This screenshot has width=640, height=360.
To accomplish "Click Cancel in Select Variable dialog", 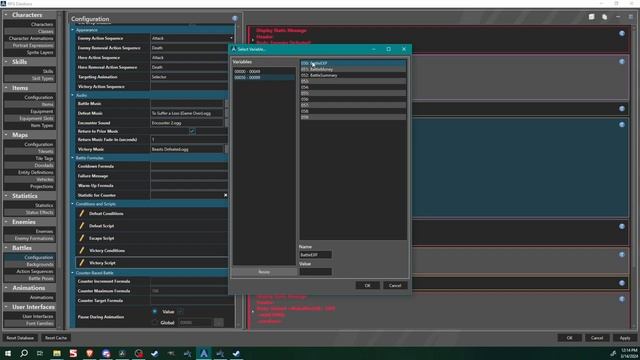I will click(x=395, y=285).
